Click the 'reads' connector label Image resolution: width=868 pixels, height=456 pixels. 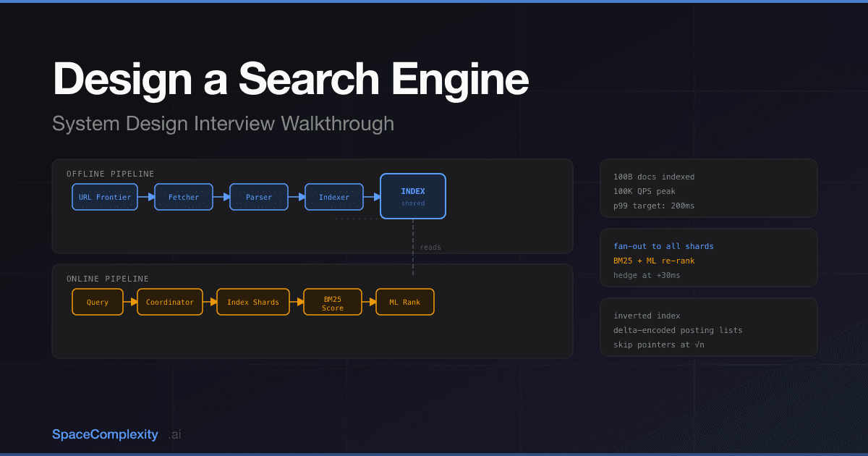click(x=430, y=248)
